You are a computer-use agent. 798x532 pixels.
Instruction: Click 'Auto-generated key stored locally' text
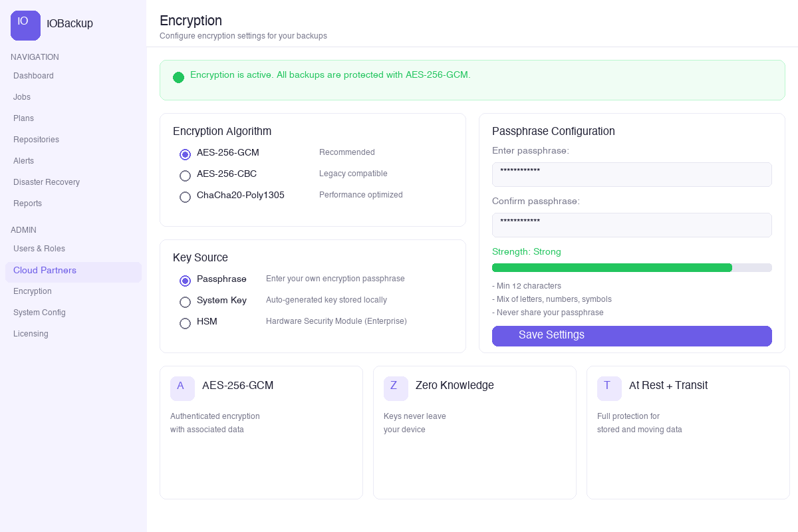[327, 300]
